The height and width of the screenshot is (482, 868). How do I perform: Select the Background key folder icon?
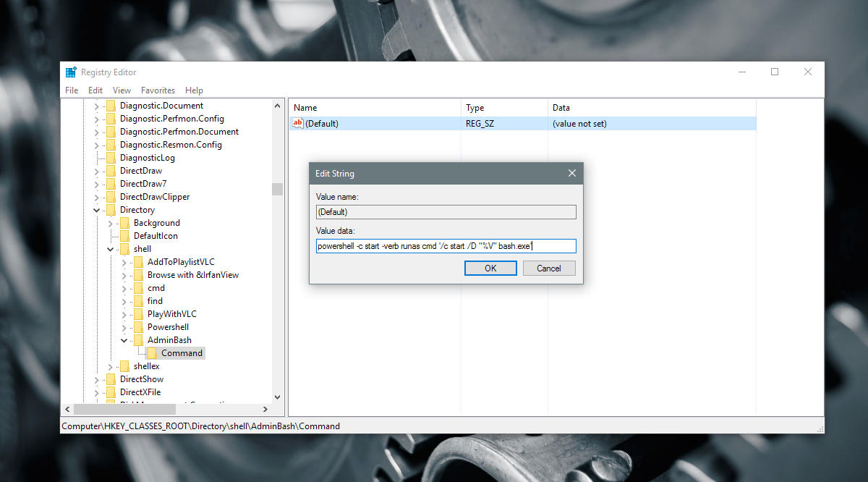124,223
